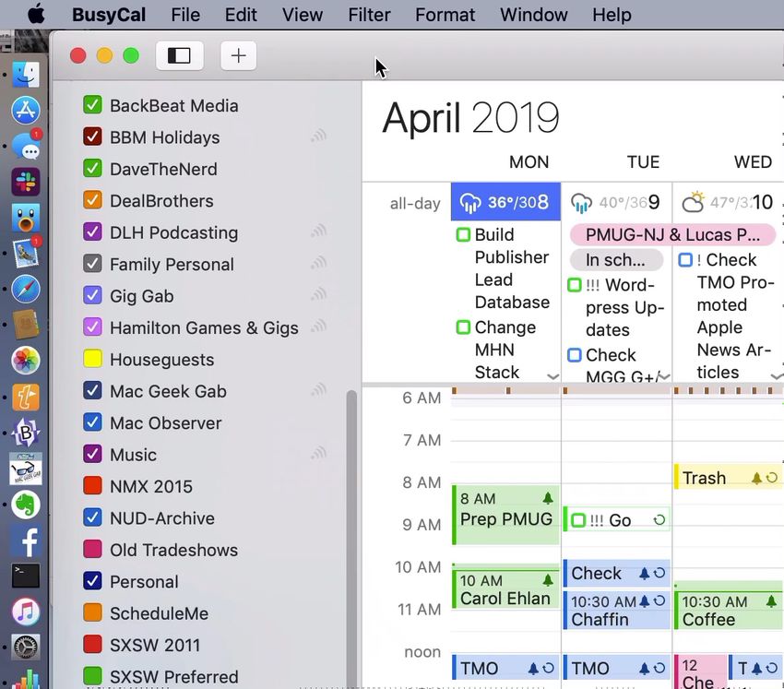Open the BusyCal application menu
784x689 pixels.
click(x=109, y=15)
